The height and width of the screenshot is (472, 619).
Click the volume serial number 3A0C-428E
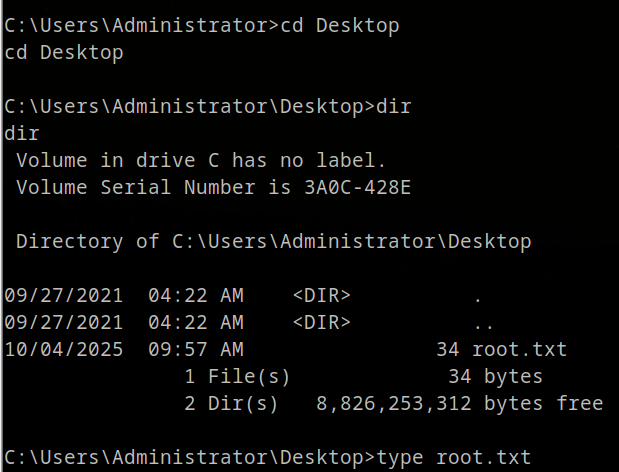358,187
